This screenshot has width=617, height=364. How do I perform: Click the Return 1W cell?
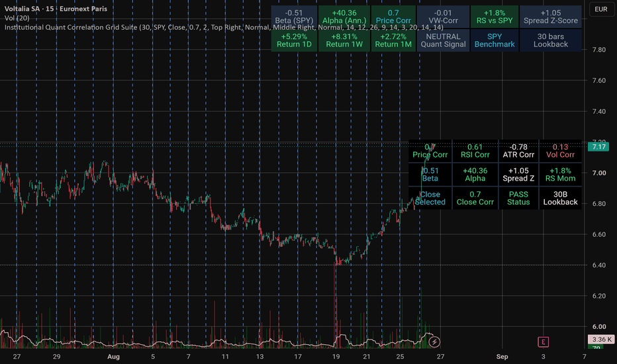click(x=344, y=40)
